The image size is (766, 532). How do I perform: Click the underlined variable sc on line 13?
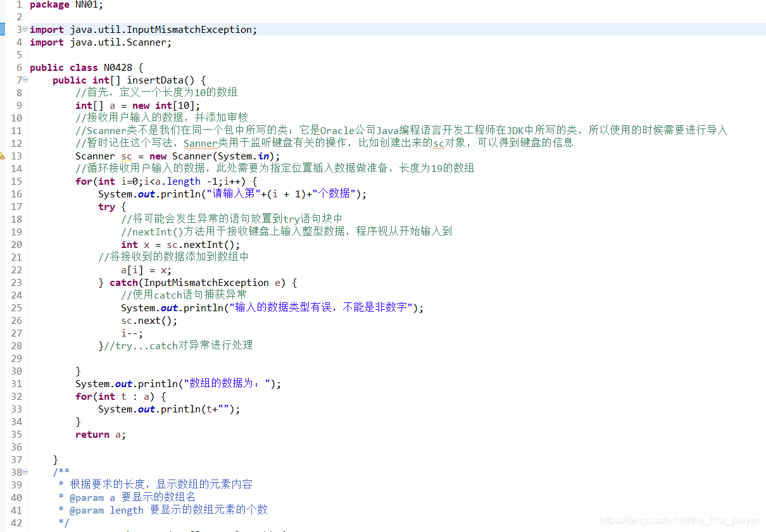tap(127, 156)
